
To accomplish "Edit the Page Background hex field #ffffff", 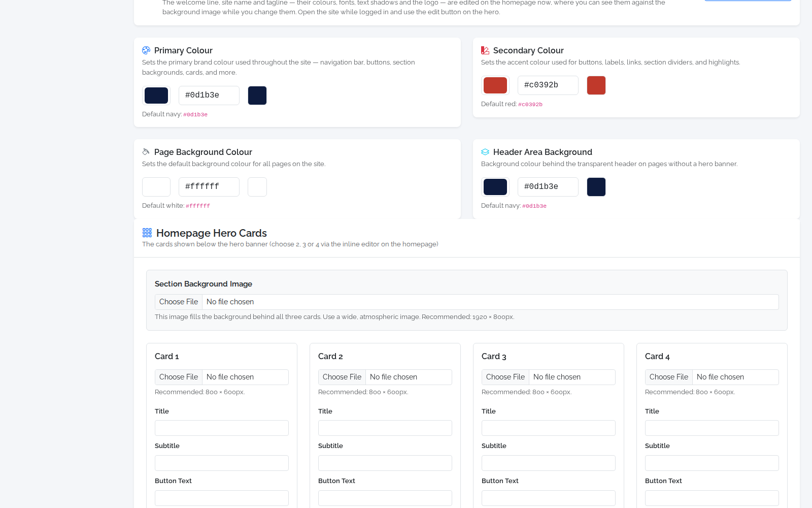I will pyautogui.click(x=209, y=187).
